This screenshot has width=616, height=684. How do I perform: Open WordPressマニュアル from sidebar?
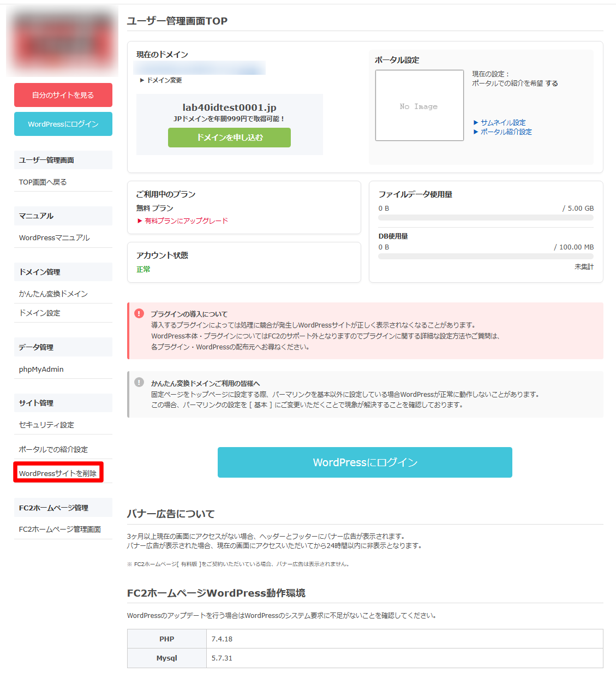pyautogui.click(x=54, y=238)
